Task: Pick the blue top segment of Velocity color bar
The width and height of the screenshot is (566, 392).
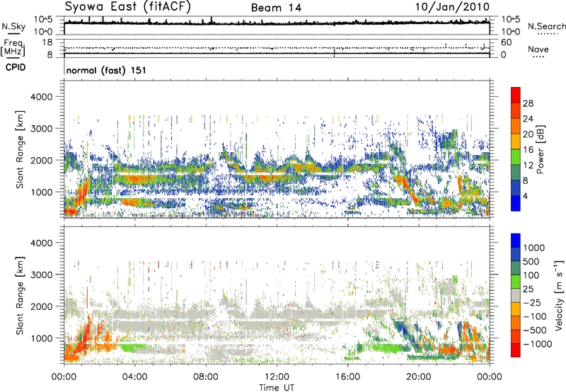Action: 516,241
